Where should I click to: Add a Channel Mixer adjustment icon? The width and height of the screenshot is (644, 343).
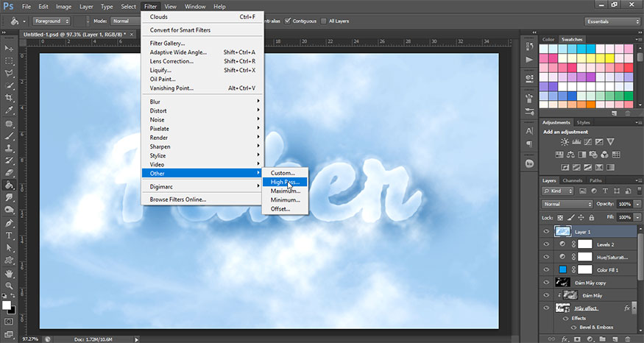[604, 155]
